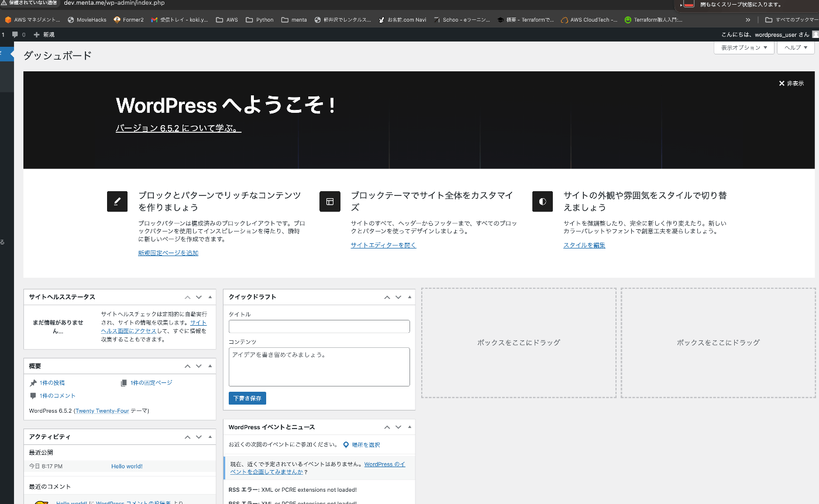
Task: Open the menta bookmarks folder
Action: pyautogui.click(x=294, y=20)
